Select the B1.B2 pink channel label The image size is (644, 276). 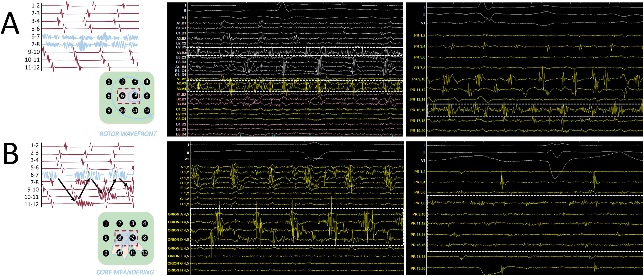(x=181, y=94)
